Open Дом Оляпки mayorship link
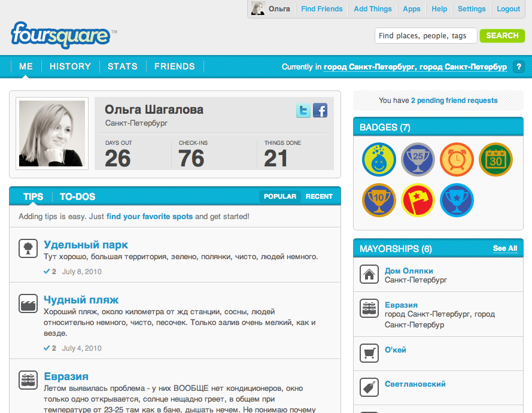The image size is (532, 413). pyautogui.click(x=409, y=271)
